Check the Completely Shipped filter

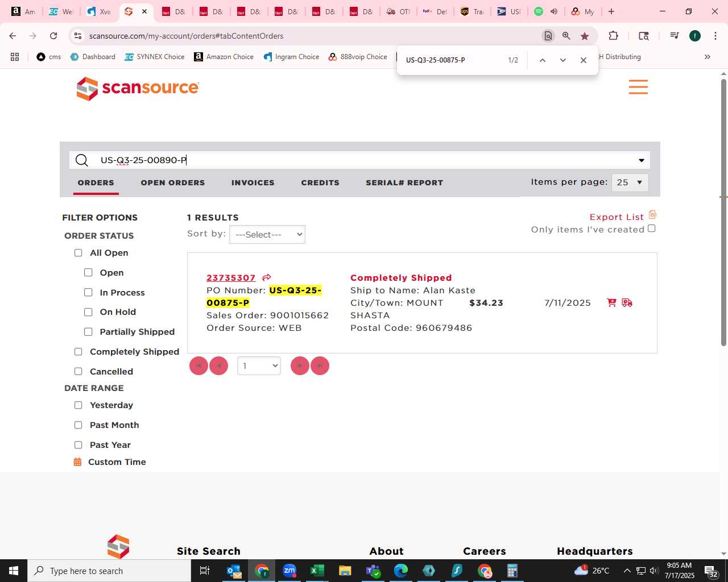coord(78,352)
